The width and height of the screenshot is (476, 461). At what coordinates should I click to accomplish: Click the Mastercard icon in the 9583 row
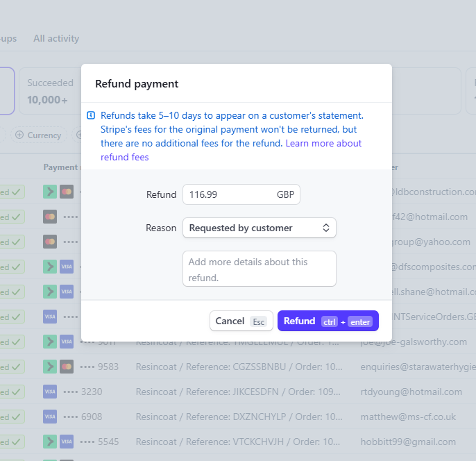[x=67, y=367]
